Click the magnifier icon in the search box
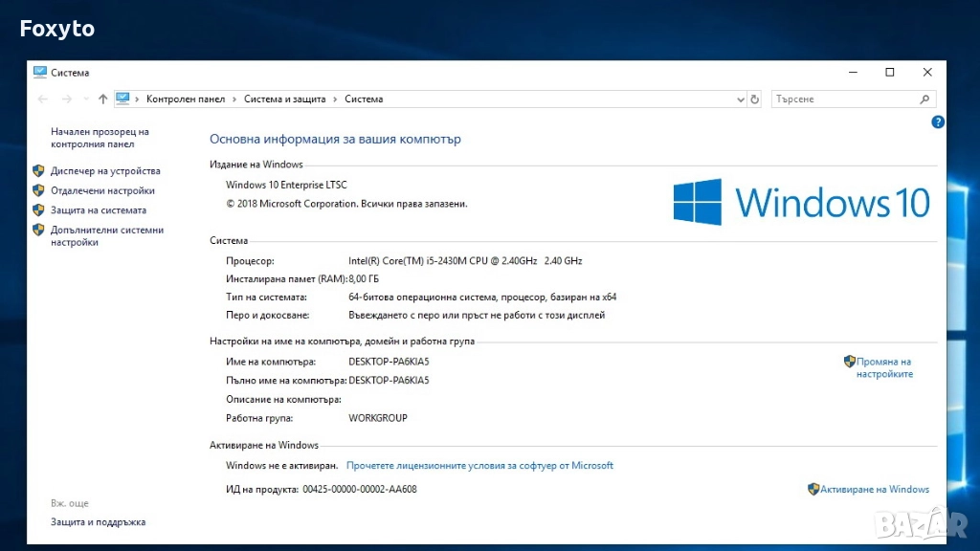This screenshot has width=980, height=551. coord(924,99)
